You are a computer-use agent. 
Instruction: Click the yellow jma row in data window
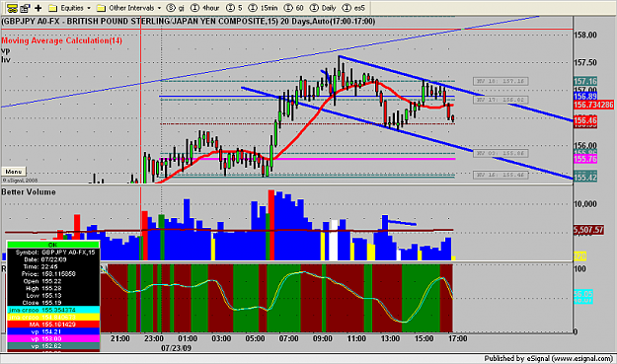click(53, 318)
